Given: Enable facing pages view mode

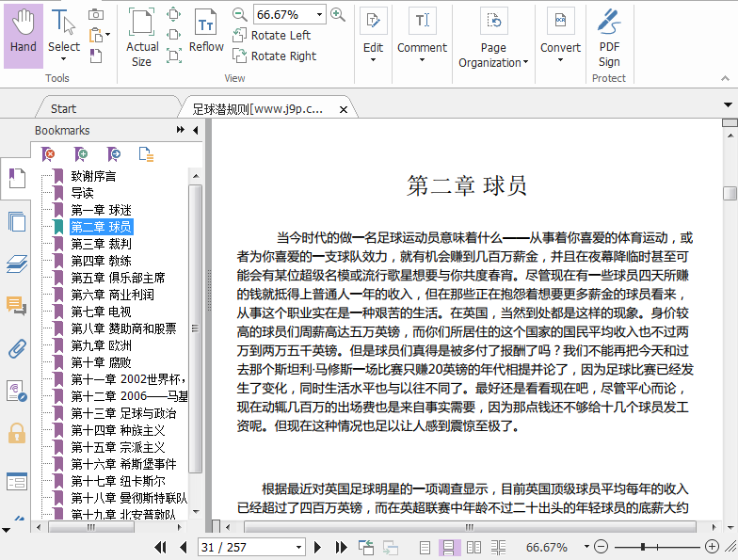Looking at the screenshot, I should click(473, 547).
